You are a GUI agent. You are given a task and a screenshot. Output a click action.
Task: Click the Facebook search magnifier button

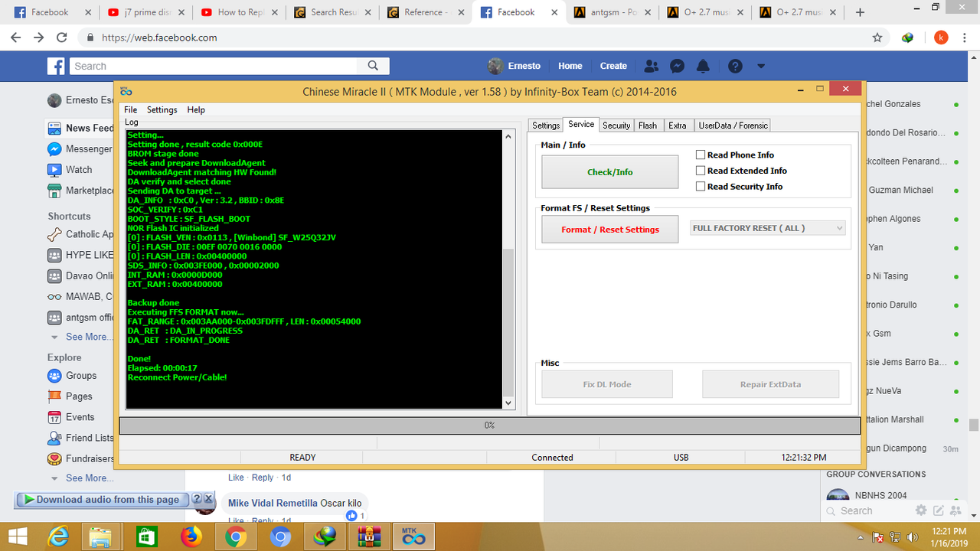tap(373, 66)
